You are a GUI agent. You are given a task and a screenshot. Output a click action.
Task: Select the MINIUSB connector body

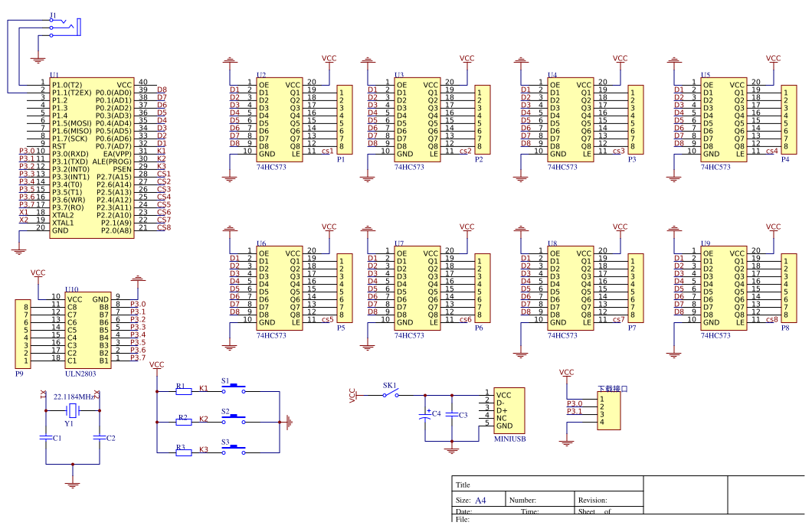tap(509, 411)
